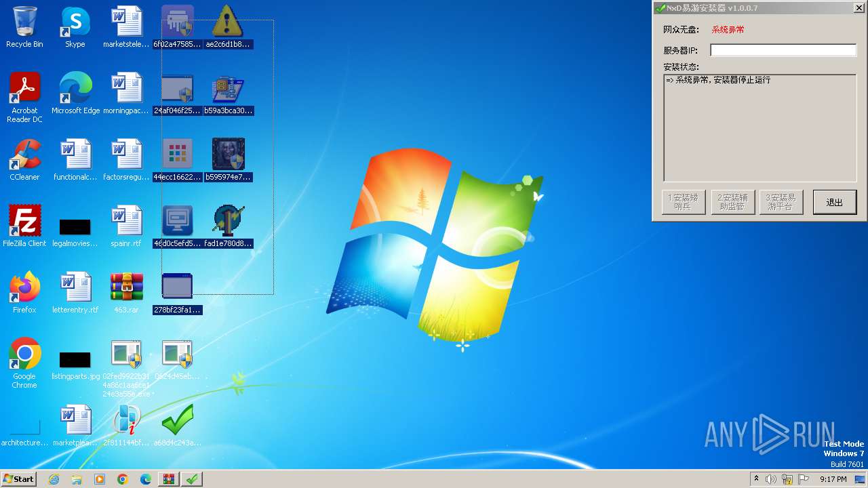Select the b595974e7 face portrait icon
This screenshot has height=488, width=868.
point(228,160)
